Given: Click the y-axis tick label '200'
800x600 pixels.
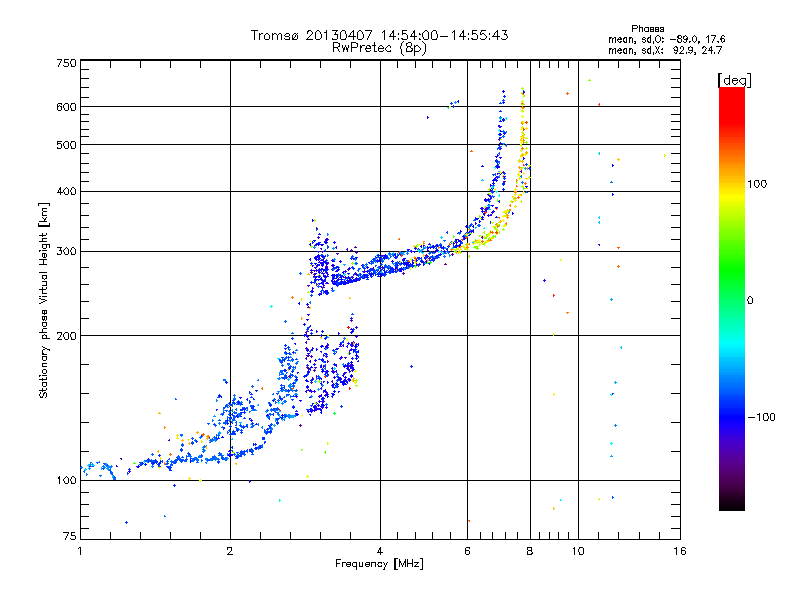Looking at the screenshot, I should 66,336.
